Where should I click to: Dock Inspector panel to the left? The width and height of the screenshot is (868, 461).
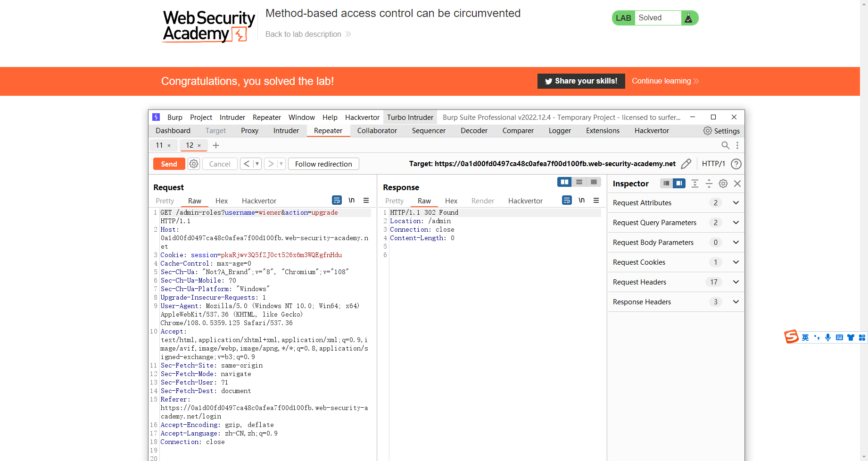point(666,184)
